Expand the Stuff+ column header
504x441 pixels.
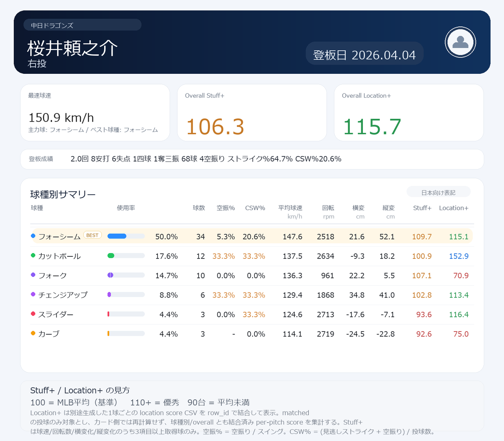click(x=422, y=208)
